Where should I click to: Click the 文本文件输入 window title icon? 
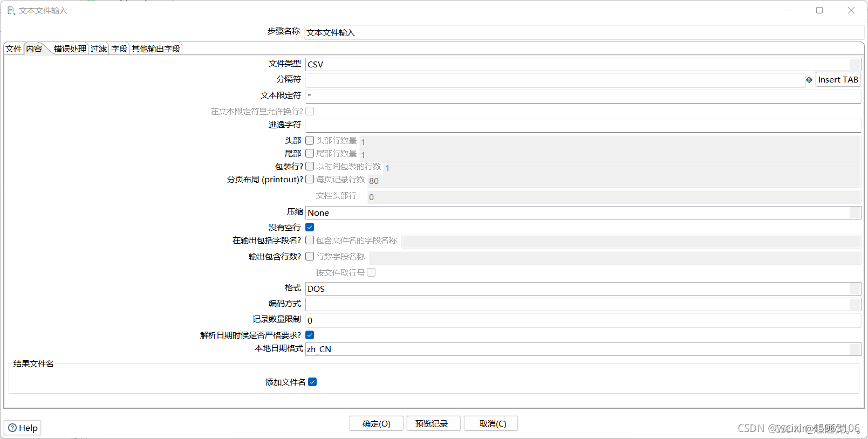click(11, 10)
